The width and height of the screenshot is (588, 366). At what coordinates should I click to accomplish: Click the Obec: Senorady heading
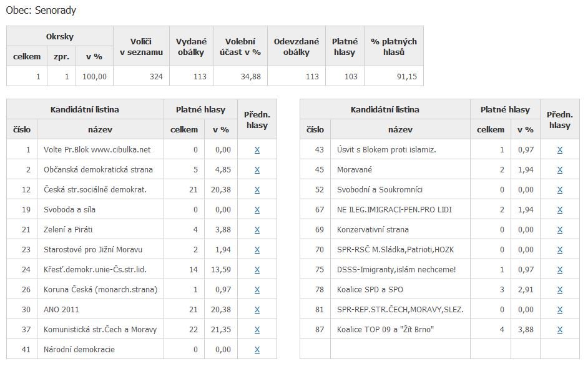(x=41, y=11)
